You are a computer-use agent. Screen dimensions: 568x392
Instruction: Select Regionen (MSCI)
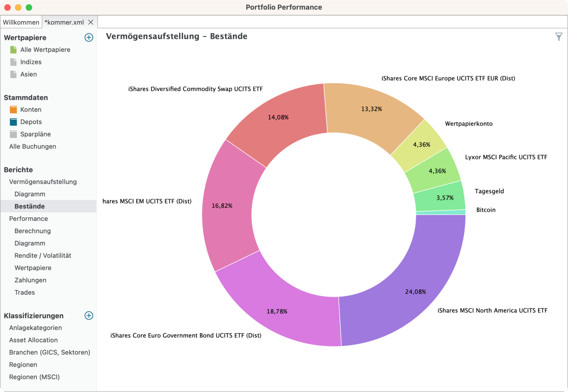(x=34, y=377)
